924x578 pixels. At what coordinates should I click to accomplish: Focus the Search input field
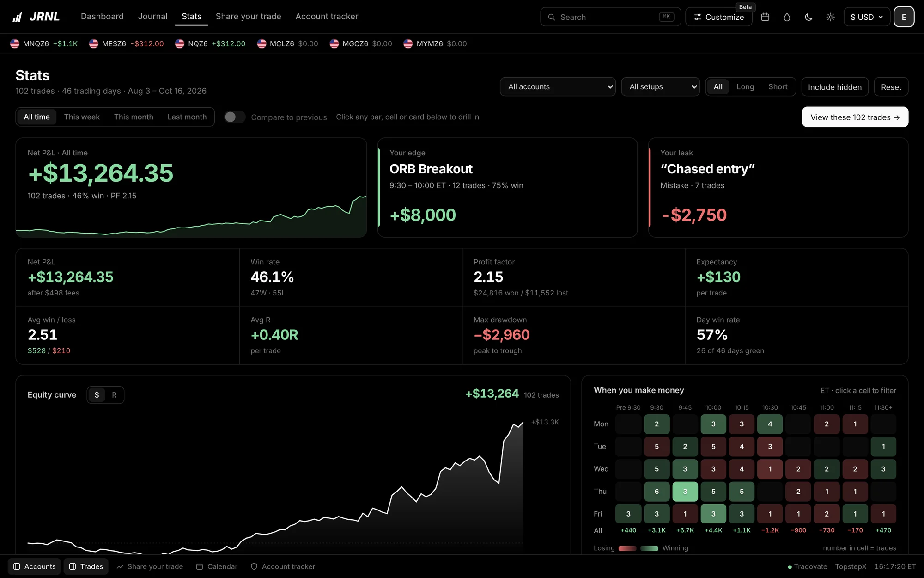[610, 17]
